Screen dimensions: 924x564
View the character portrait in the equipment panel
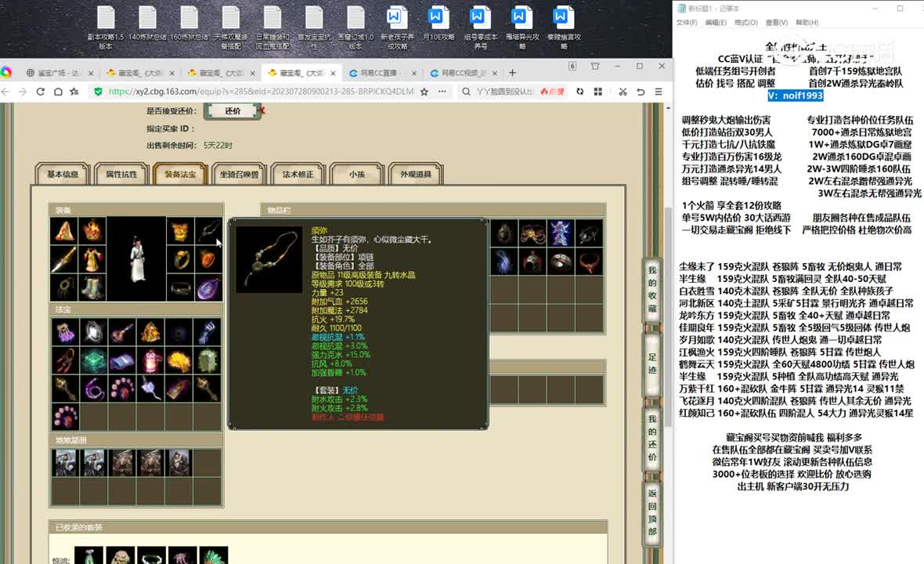(137, 259)
